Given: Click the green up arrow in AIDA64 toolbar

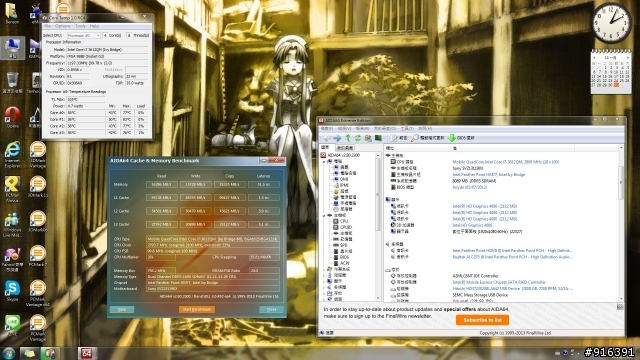Looking at the screenshot, I should tap(348, 138).
